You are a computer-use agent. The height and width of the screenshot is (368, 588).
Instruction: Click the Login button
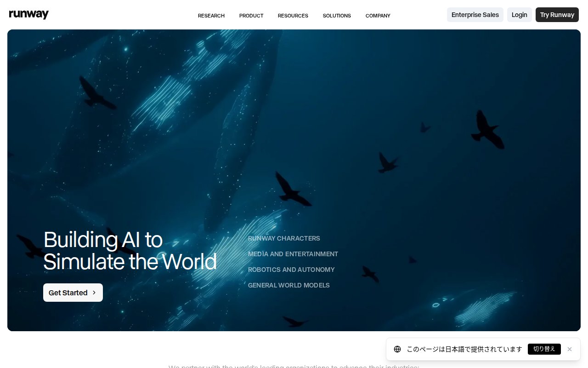click(x=520, y=15)
